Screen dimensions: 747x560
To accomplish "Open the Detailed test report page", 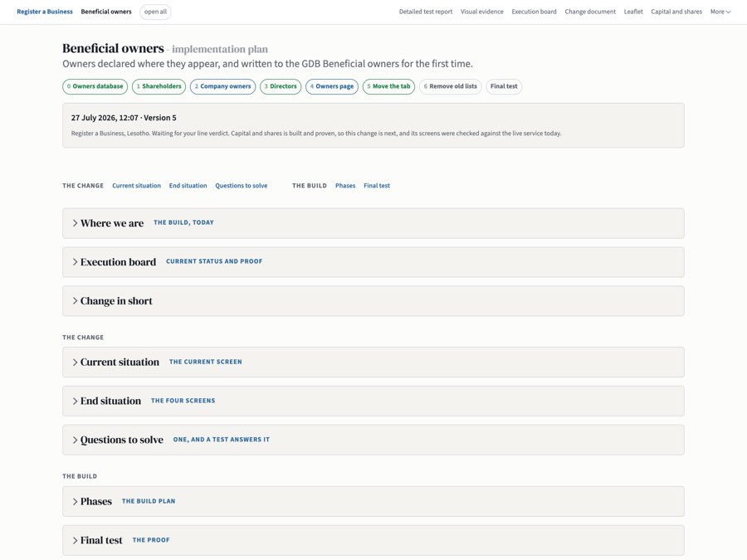I will click(x=426, y=12).
